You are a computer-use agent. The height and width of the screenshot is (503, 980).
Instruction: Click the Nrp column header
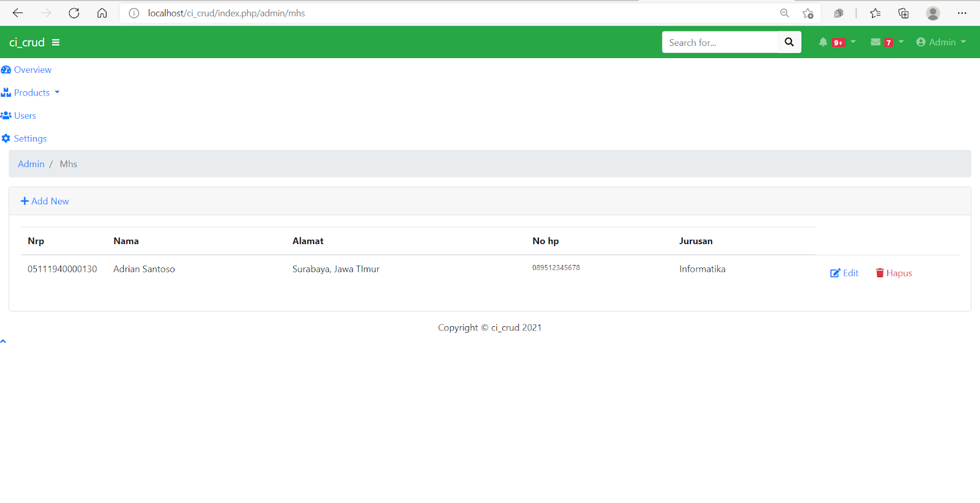coord(36,241)
